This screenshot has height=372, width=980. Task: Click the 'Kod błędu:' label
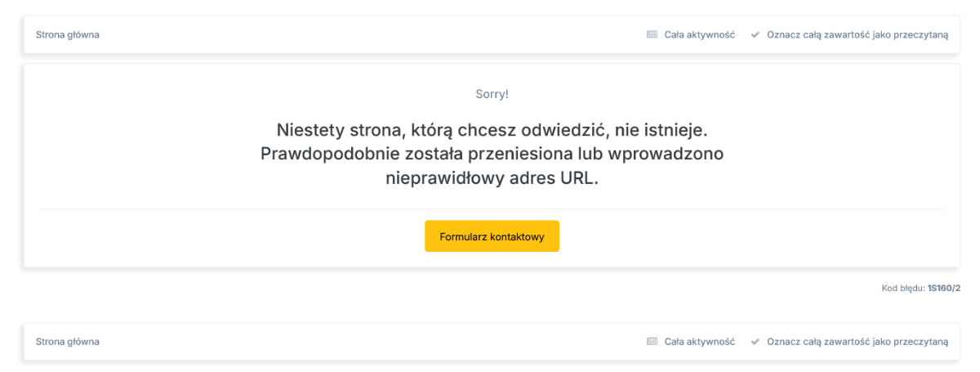point(902,289)
